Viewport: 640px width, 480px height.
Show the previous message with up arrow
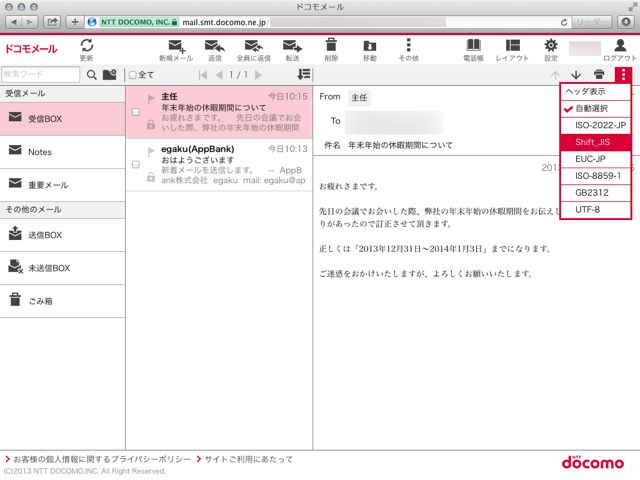click(x=555, y=75)
